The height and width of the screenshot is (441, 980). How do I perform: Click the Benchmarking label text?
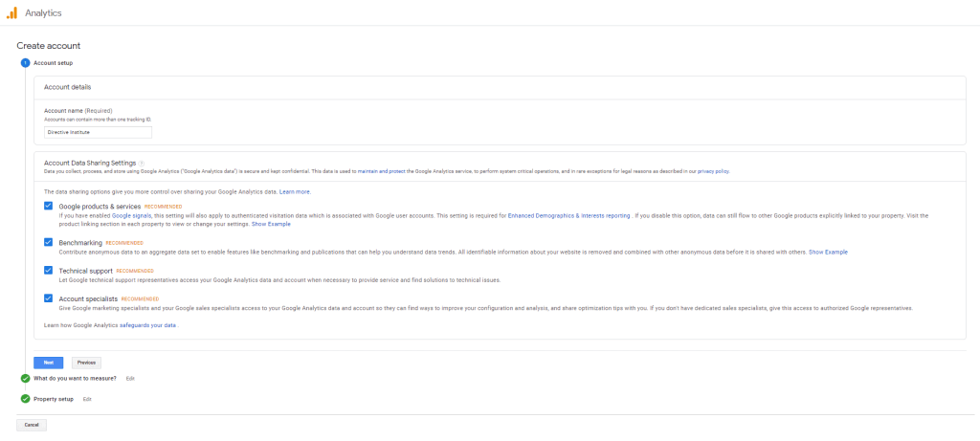coord(80,242)
